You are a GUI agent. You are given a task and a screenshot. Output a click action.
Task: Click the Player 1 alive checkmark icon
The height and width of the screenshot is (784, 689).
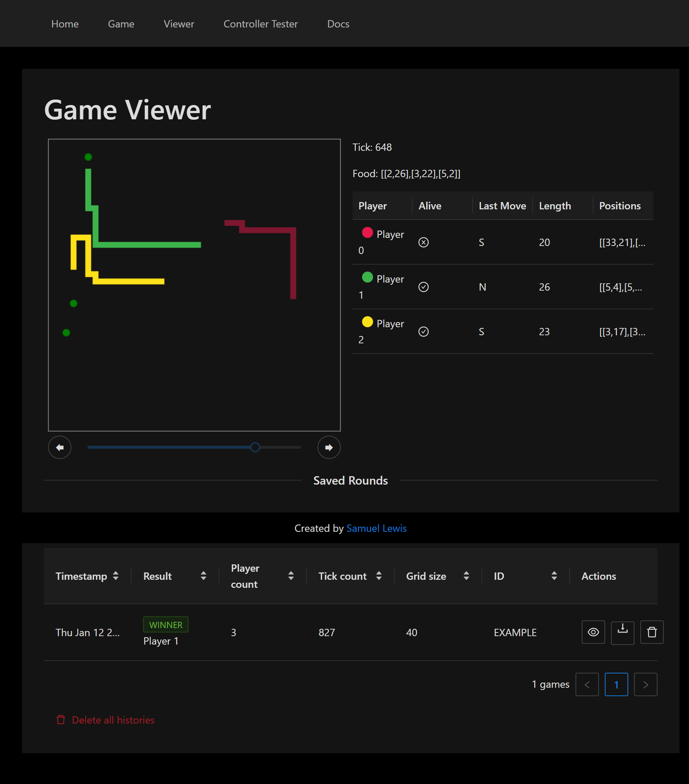click(423, 287)
